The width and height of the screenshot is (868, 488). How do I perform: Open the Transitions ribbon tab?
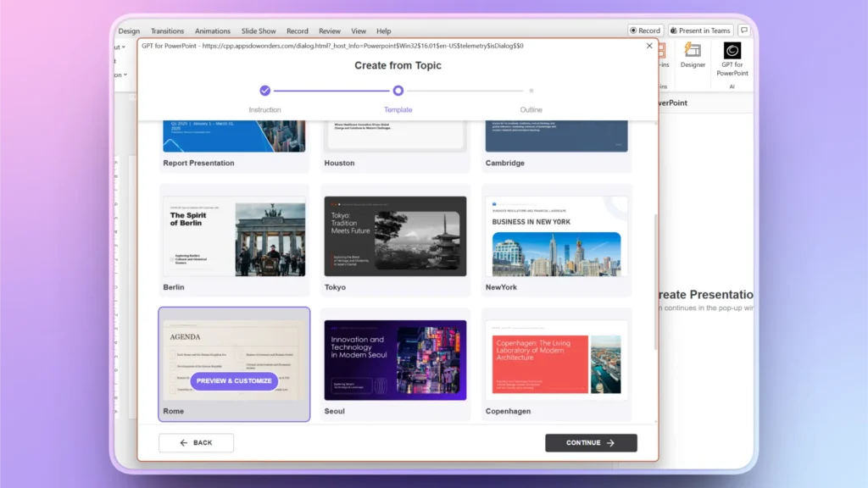(167, 31)
